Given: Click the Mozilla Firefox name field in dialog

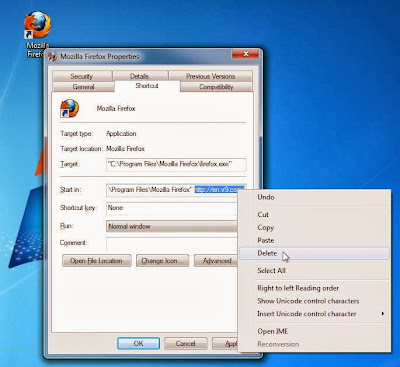Looking at the screenshot, I should coord(116,109).
